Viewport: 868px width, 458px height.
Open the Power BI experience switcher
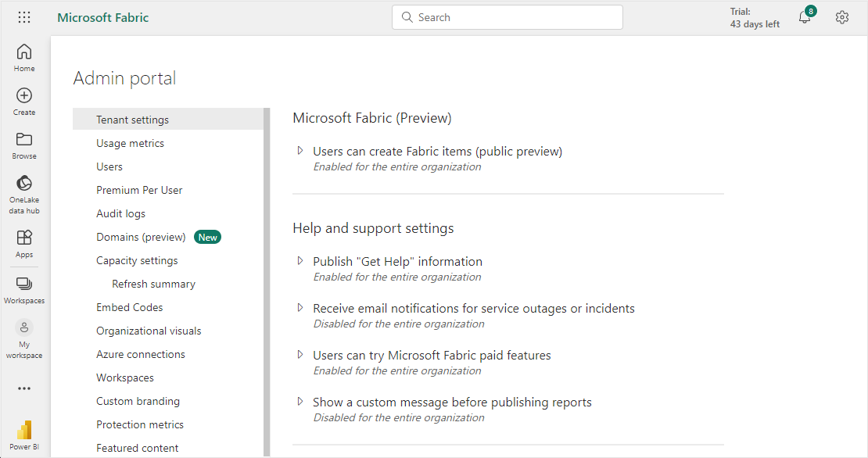tap(24, 434)
